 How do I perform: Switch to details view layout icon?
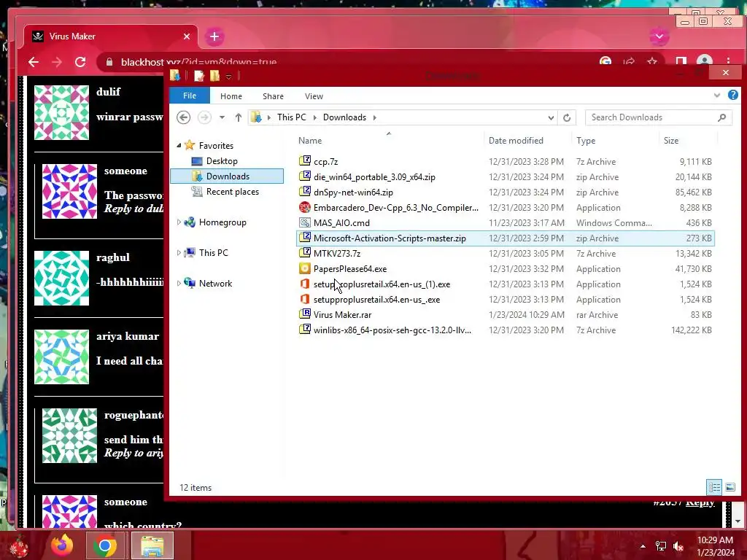click(714, 487)
